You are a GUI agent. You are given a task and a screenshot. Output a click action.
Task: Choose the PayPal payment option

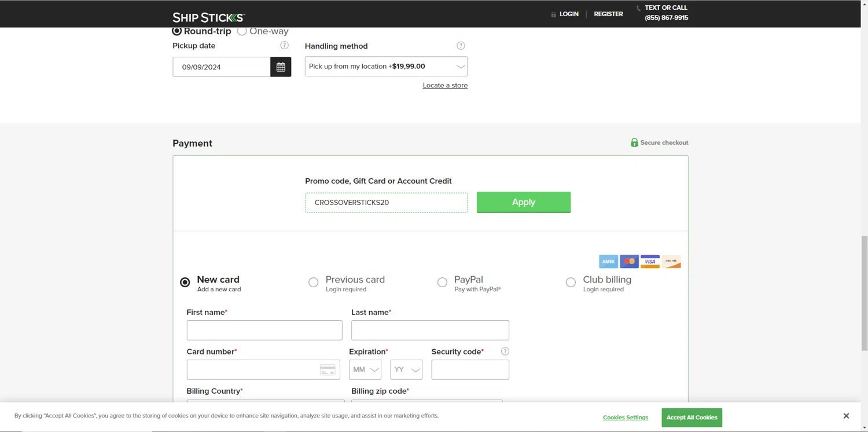coord(442,283)
